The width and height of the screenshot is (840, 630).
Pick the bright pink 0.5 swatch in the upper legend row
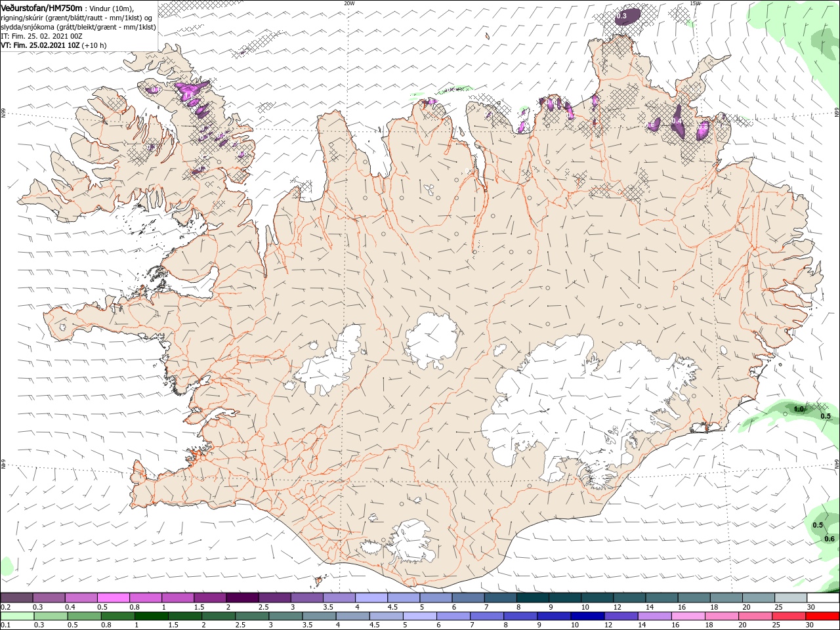(113, 598)
